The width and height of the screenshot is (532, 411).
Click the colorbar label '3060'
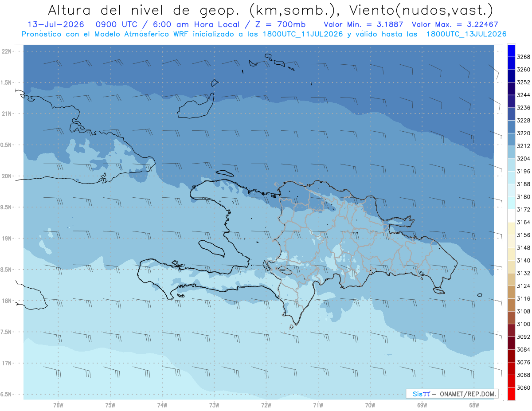pos(523,388)
